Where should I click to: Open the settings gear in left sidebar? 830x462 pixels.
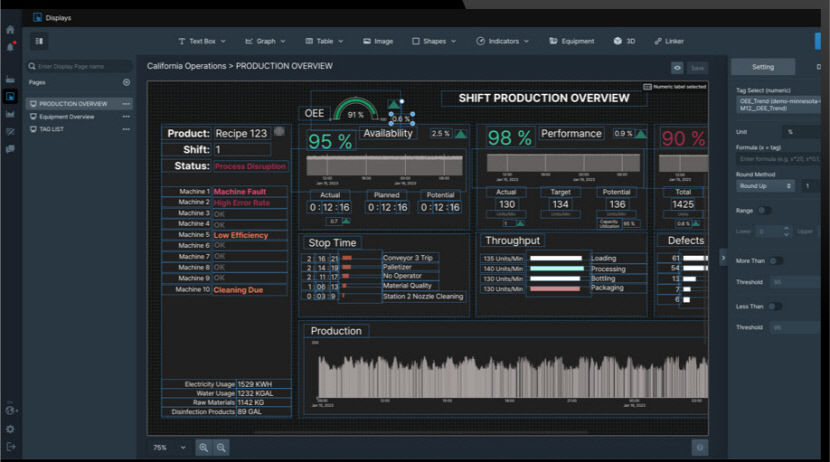pos(10,429)
